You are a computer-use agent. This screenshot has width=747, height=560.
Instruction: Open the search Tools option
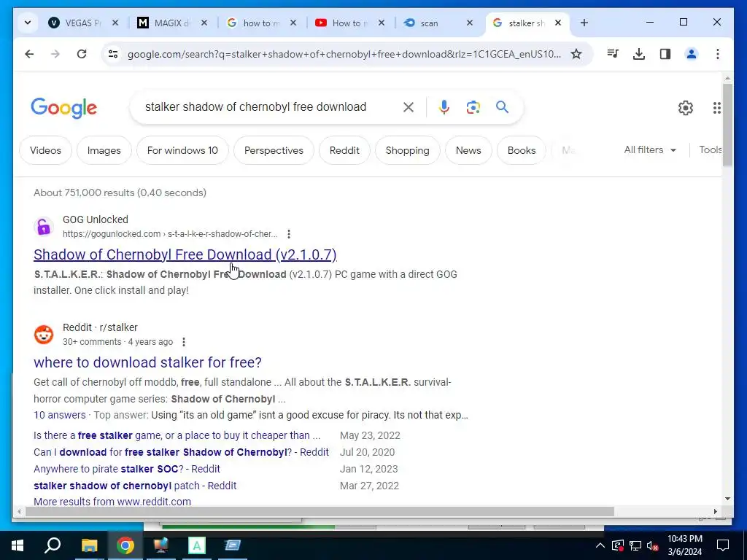(711, 150)
